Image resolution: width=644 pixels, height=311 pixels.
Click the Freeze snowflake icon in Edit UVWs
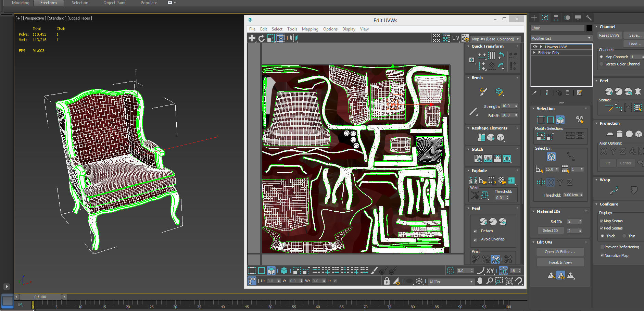pyautogui.click(x=419, y=281)
